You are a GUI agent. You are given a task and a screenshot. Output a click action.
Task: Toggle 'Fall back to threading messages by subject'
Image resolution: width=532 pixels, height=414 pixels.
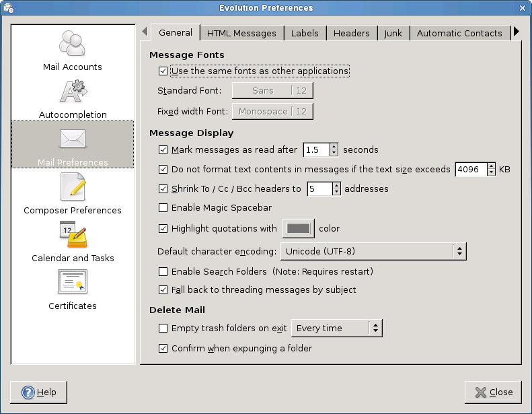pos(163,289)
